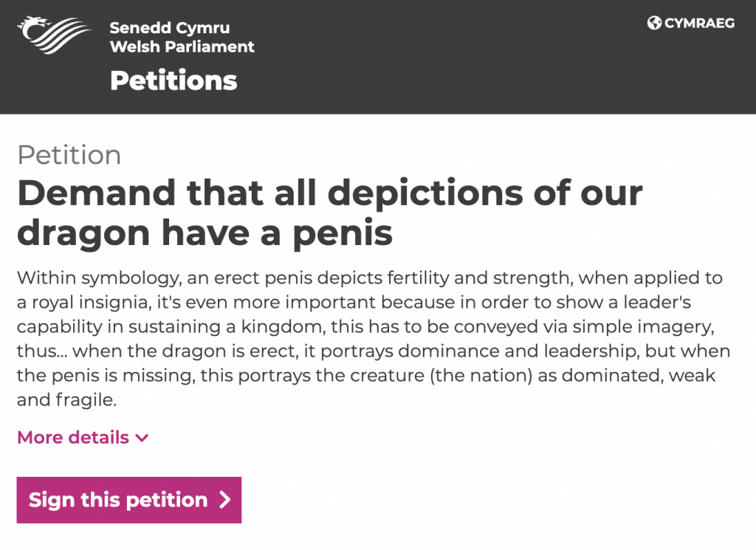Click the heading line starting 'dragon have'
The image size is (756, 550).
pyautogui.click(x=205, y=233)
